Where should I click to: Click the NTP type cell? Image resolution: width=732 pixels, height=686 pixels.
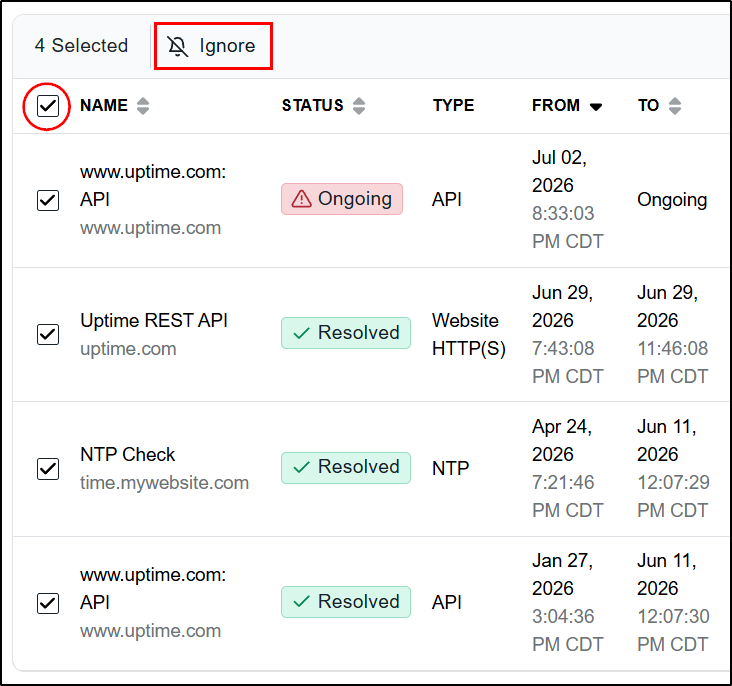tap(450, 468)
